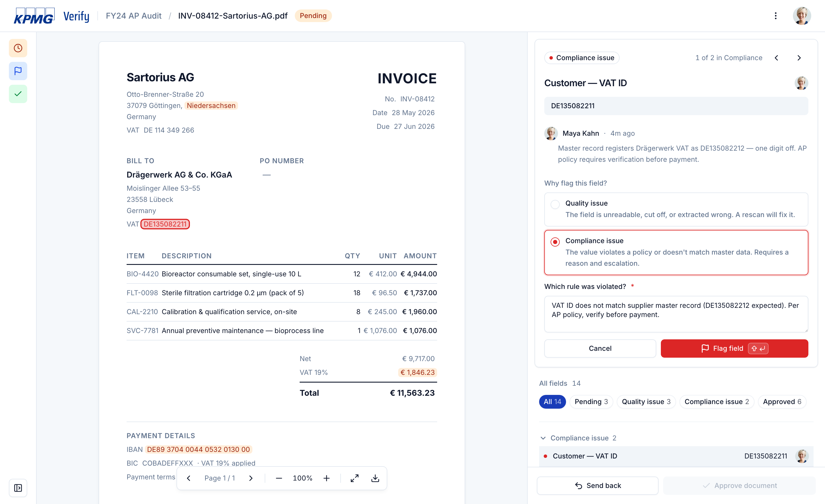
Task: Filter fields by Compliance issue 2
Action: coord(717,401)
